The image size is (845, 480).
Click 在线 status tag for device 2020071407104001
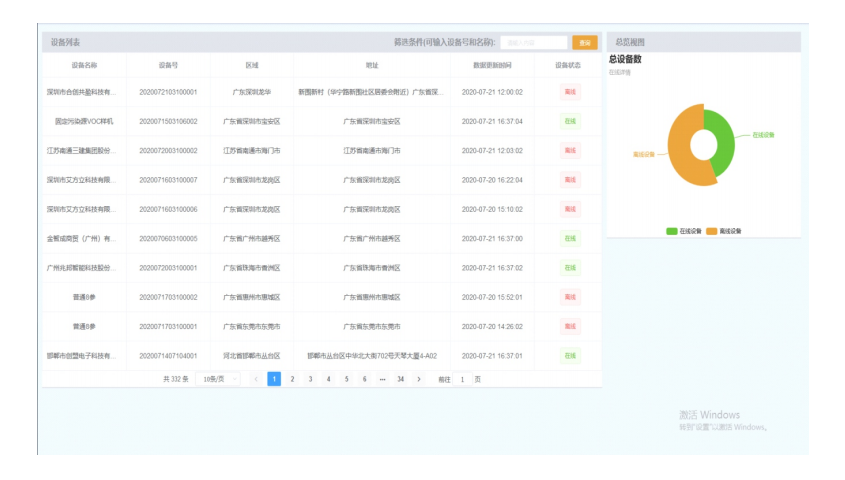coord(569,355)
